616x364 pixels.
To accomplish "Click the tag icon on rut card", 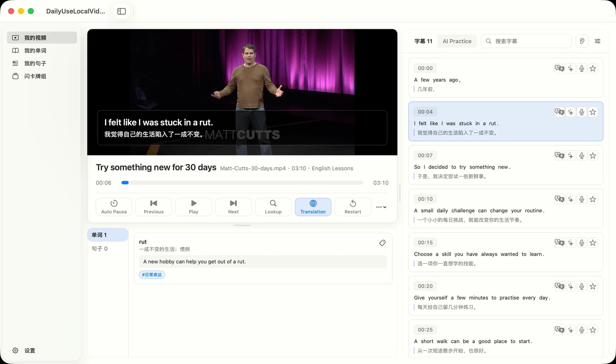I will (382, 243).
